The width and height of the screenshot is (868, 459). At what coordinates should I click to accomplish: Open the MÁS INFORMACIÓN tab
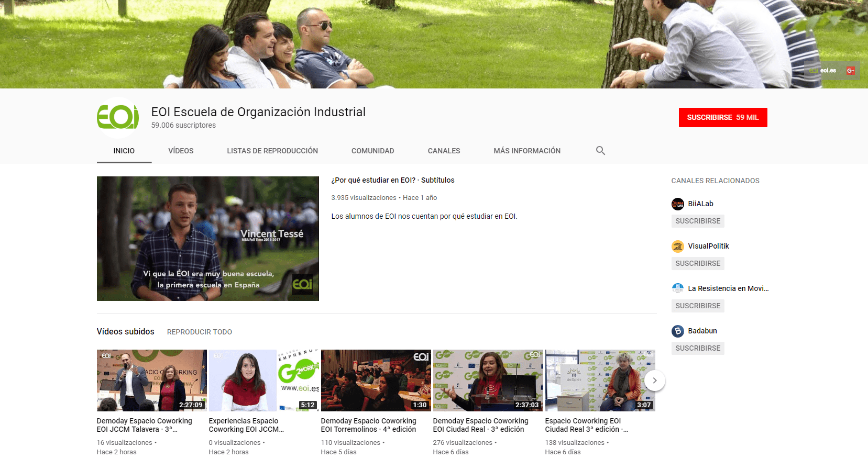(527, 151)
